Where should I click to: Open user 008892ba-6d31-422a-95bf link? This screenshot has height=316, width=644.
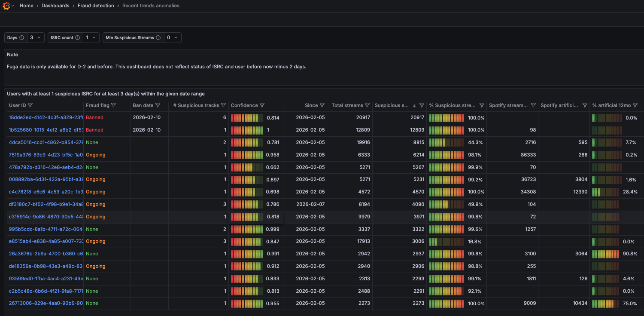tap(46, 179)
